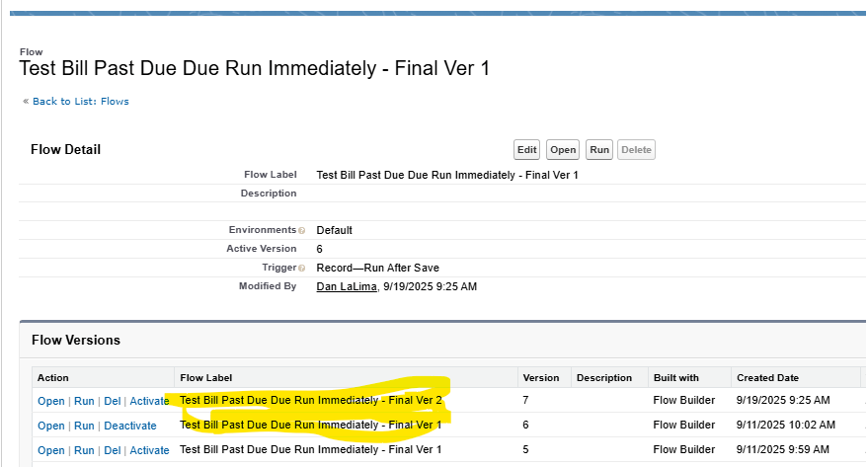This screenshot has height=467, width=868.
Task: Click the Created Date column header
Action: point(769,377)
